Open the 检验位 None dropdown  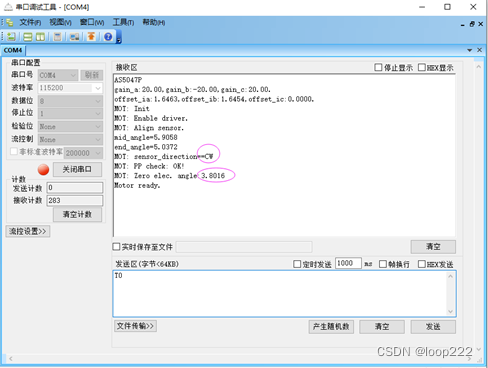(70, 127)
